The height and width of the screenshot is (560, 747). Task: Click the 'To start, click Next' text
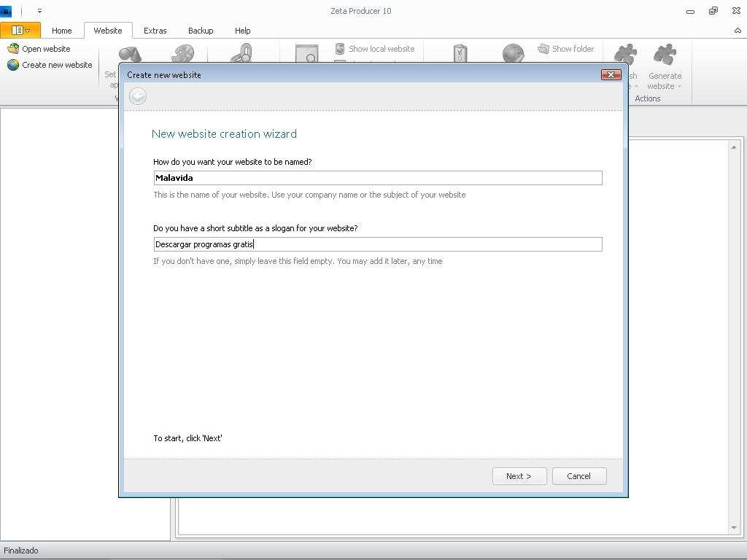click(187, 438)
